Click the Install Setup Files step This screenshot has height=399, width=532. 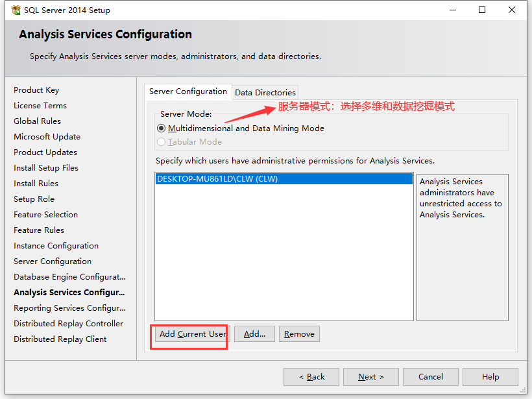pos(46,168)
